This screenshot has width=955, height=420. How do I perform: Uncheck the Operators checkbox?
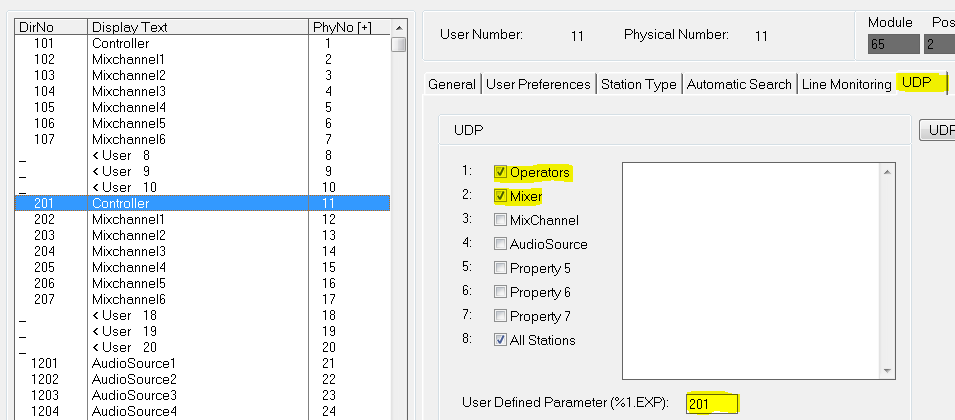click(x=501, y=172)
